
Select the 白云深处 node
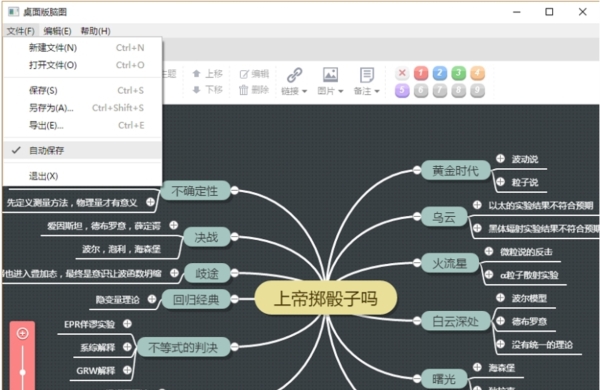(455, 321)
